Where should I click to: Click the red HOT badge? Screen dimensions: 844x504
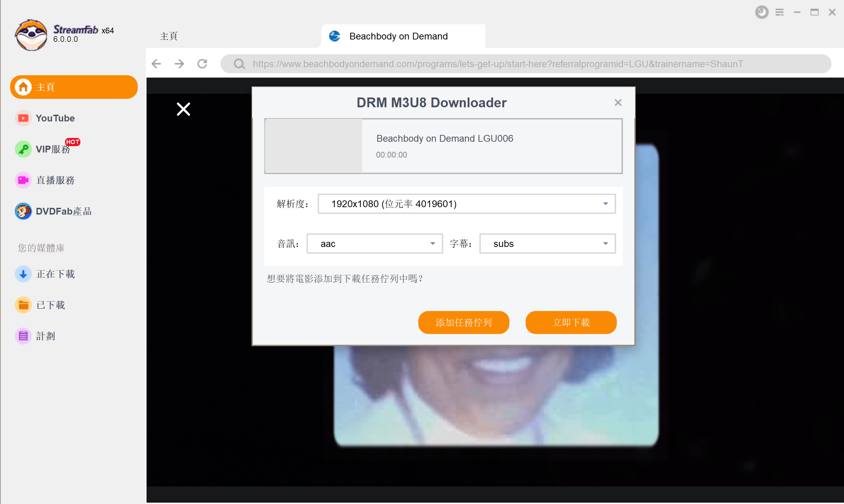pyautogui.click(x=73, y=142)
